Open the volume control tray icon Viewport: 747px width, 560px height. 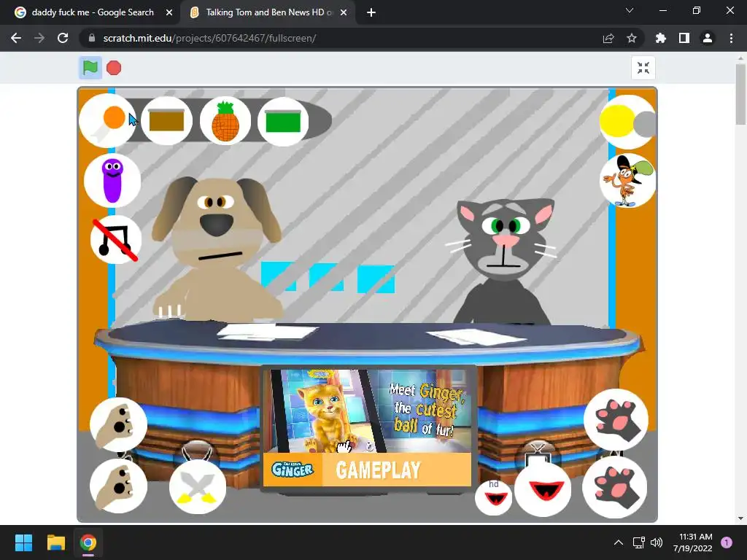coord(657,542)
